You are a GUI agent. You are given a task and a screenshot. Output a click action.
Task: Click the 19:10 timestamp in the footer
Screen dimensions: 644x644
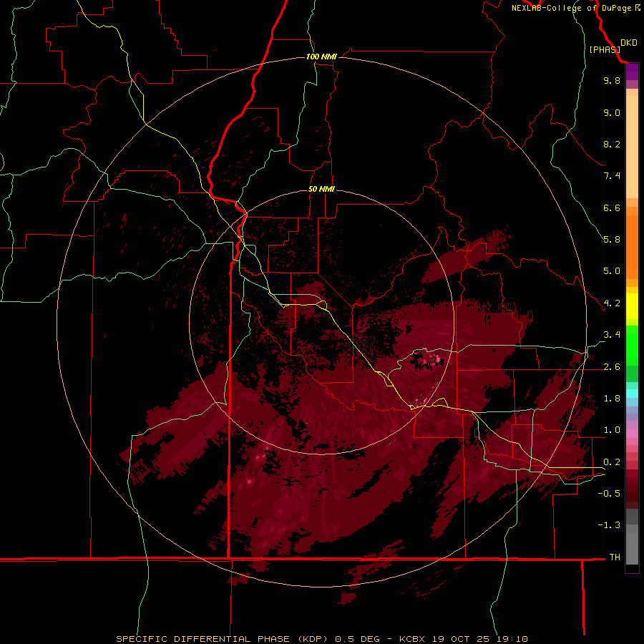tap(511, 639)
